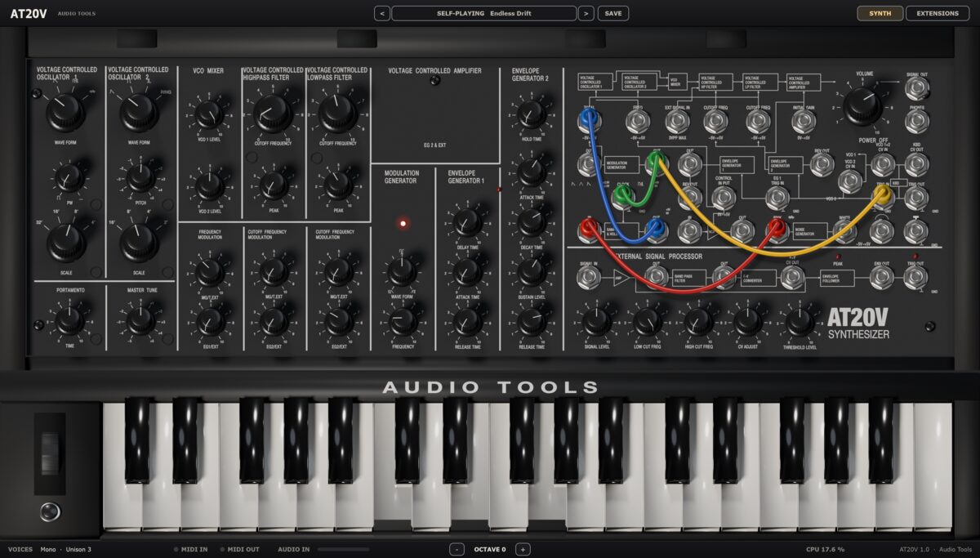Click the VCO 1 LEVEL knob

pyautogui.click(x=209, y=114)
